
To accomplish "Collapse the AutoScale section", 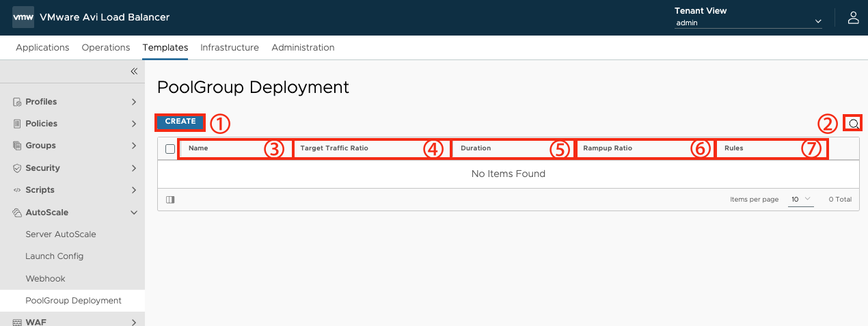I will pos(134,213).
